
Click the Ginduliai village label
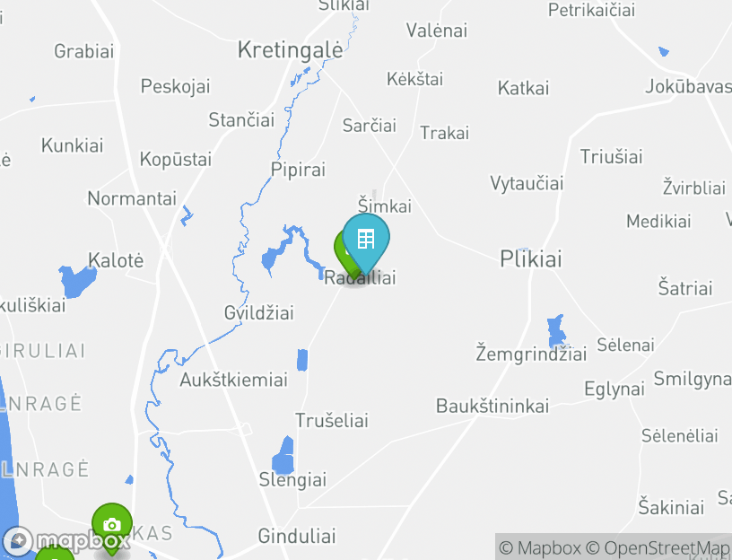click(x=297, y=536)
